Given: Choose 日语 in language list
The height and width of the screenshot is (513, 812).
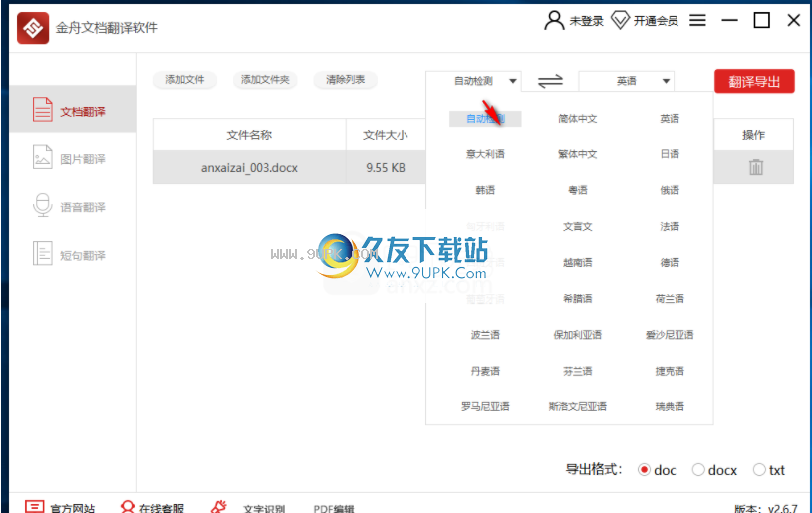Looking at the screenshot, I should 670,154.
